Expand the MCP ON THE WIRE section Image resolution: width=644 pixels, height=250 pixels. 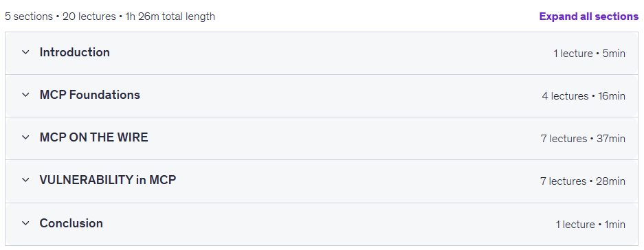(93, 137)
